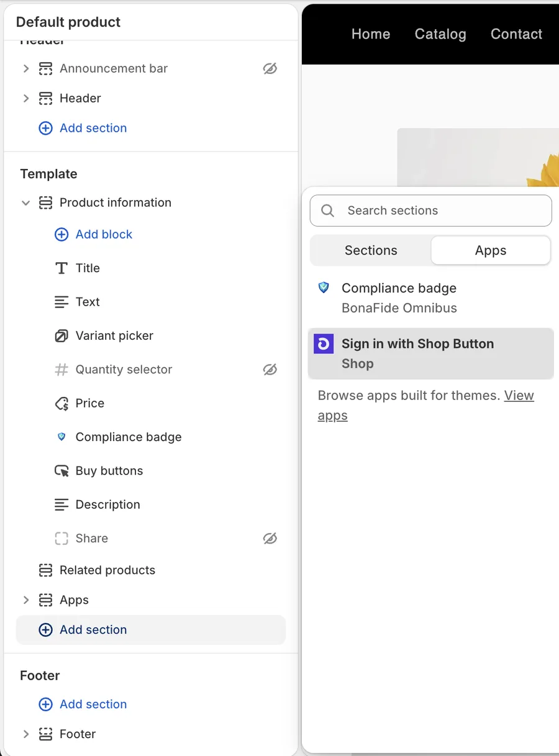Toggle visibility of the Announcement bar
The height and width of the screenshot is (756, 559).
[x=270, y=68]
